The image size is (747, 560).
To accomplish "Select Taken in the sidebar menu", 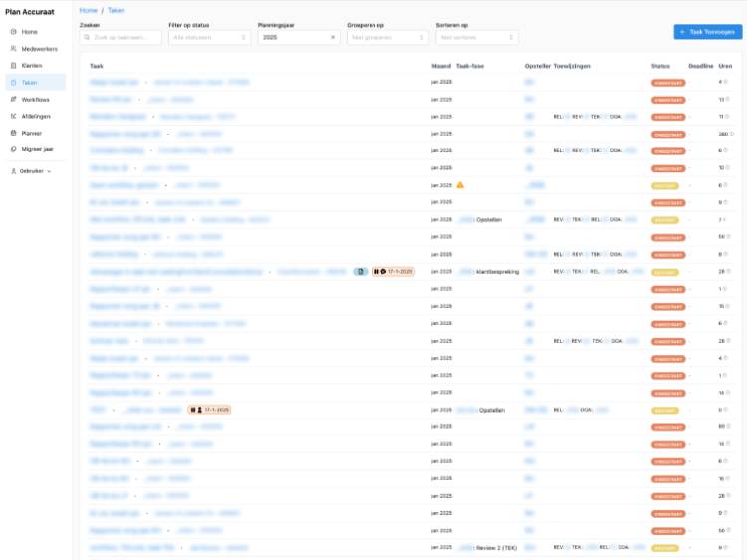I will pos(30,82).
